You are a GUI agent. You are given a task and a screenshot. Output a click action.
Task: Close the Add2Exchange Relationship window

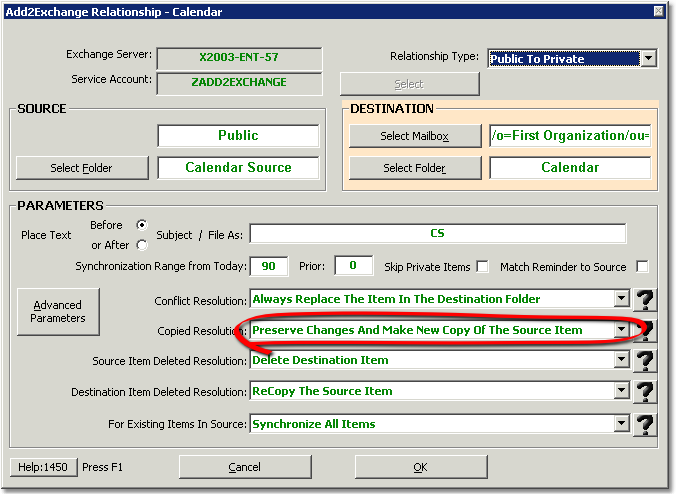[658, 11]
